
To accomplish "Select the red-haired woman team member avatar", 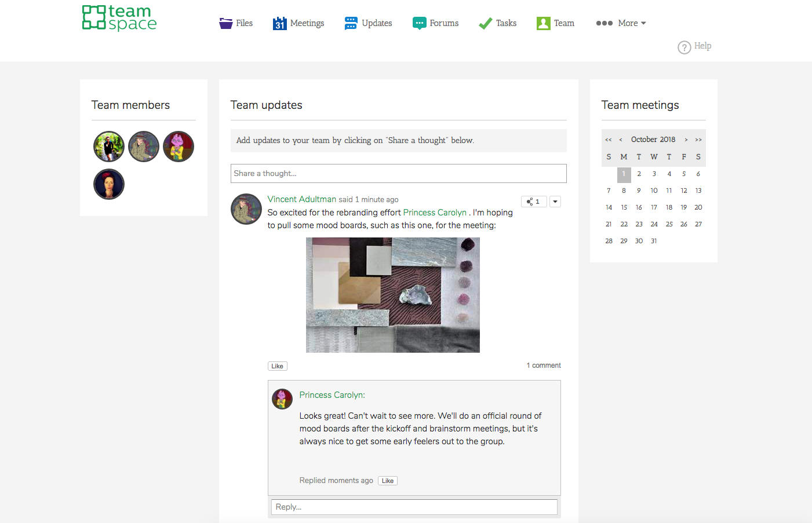I will coord(109,184).
